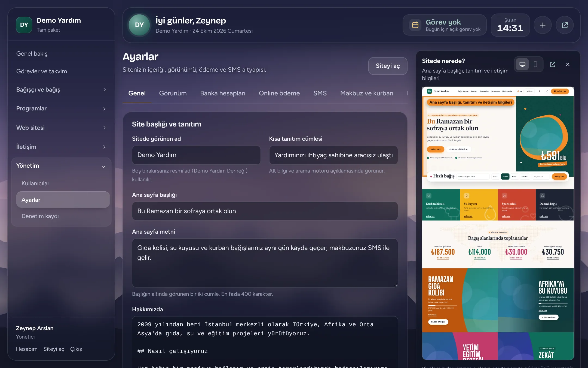Switch preview to mobile phone view icon
This screenshot has height=368, width=588.
(x=535, y=64)
